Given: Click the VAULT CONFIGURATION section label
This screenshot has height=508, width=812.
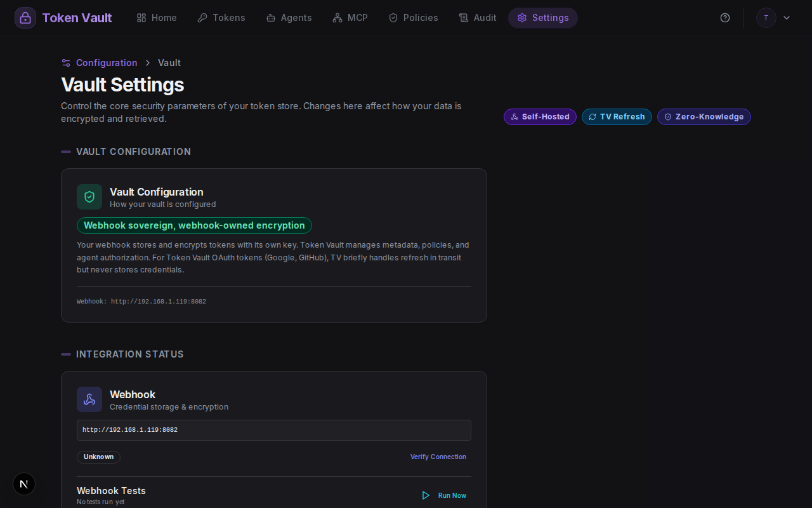Looking at the screenshot, I should point(133,152).
